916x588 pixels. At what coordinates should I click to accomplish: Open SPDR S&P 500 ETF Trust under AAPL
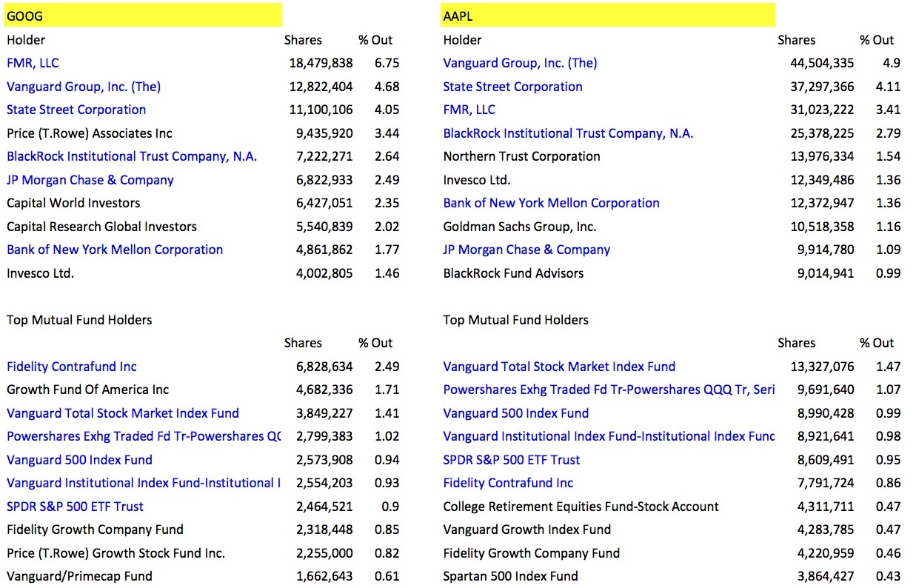[x=512, y=460]
